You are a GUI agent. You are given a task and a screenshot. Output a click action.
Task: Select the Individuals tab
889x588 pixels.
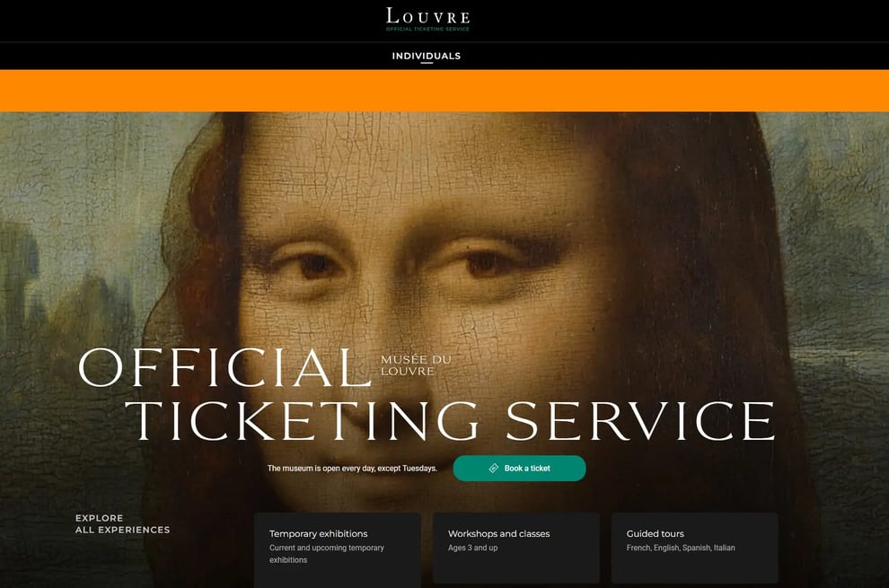click(x=427, y=56)
